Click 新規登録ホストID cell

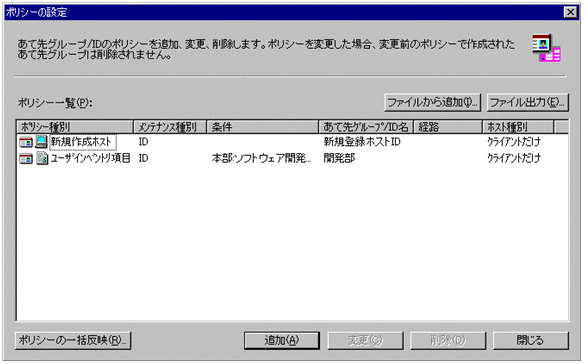[x=362, y=142]
